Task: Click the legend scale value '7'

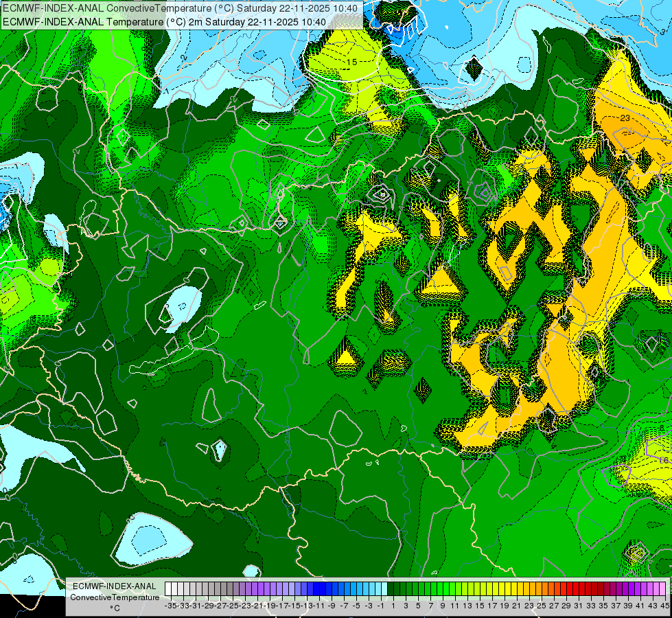Action: tap(430, 606)
